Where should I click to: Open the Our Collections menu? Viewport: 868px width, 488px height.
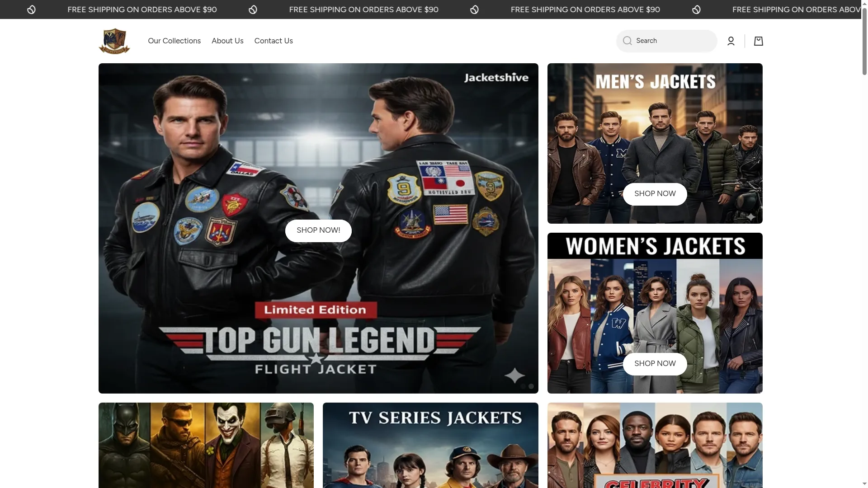174,41
